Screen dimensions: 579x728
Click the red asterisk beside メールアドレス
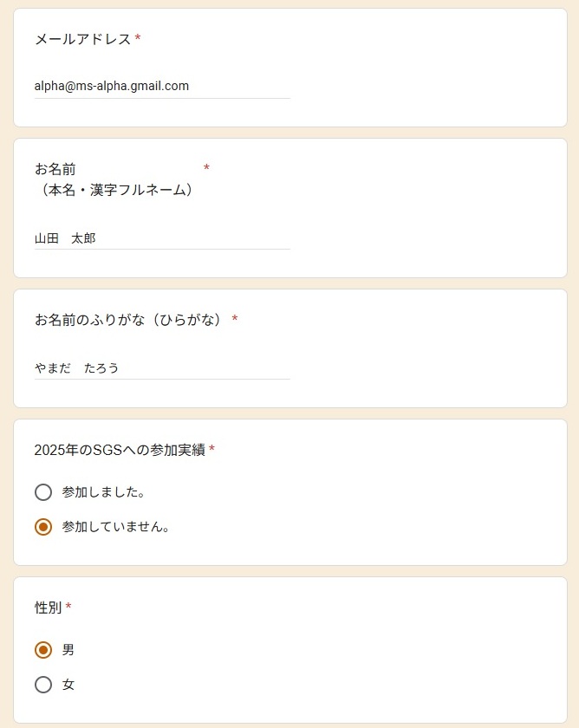(x=138, y=39)
